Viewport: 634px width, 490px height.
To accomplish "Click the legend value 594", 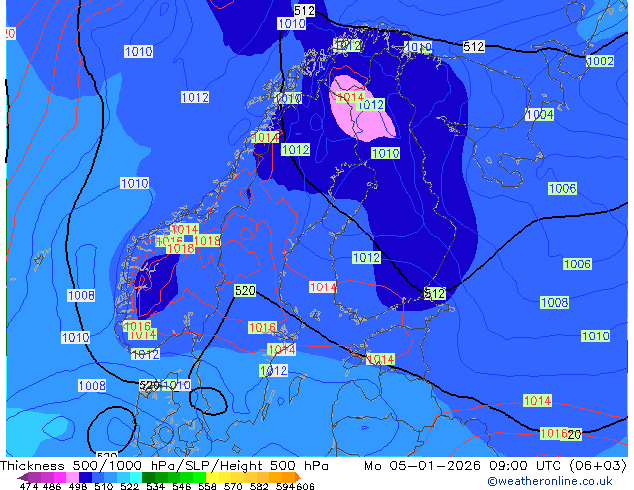I will 285,486.
